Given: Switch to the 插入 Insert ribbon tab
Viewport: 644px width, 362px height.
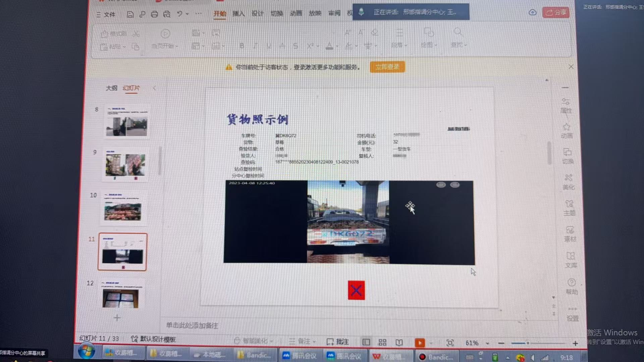Looking at the screenshot, I should (x=238, y=14).
